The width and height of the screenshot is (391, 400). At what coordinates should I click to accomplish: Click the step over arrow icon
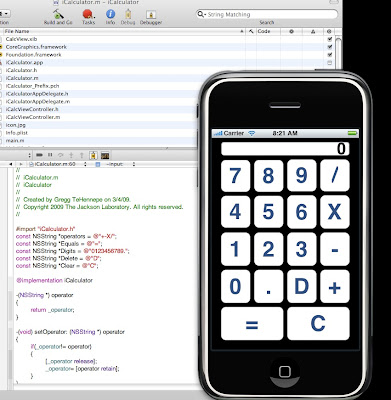tap(61, 155)
